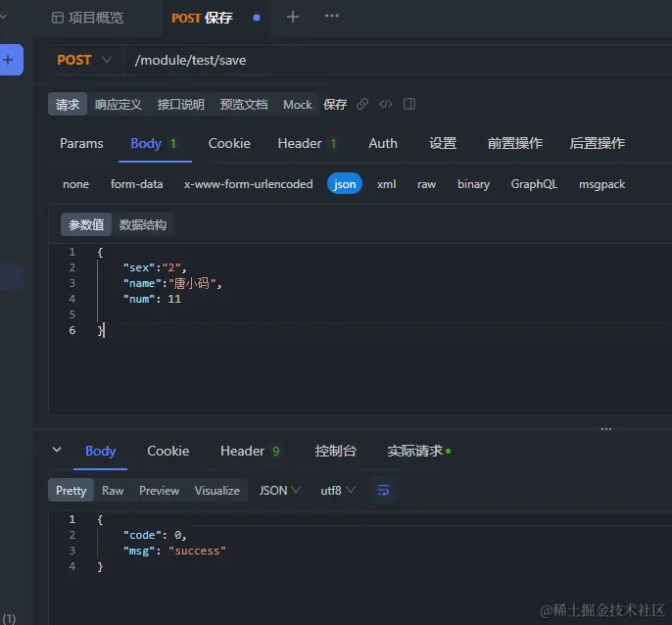Open the 响应定义 tab
672x625 pixels.
pos(118,104)
